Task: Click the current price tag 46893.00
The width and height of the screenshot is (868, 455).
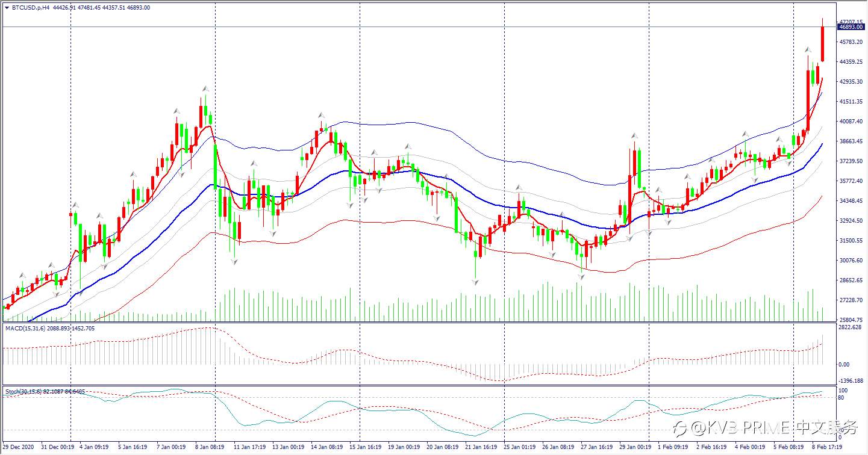Action: 851,27
